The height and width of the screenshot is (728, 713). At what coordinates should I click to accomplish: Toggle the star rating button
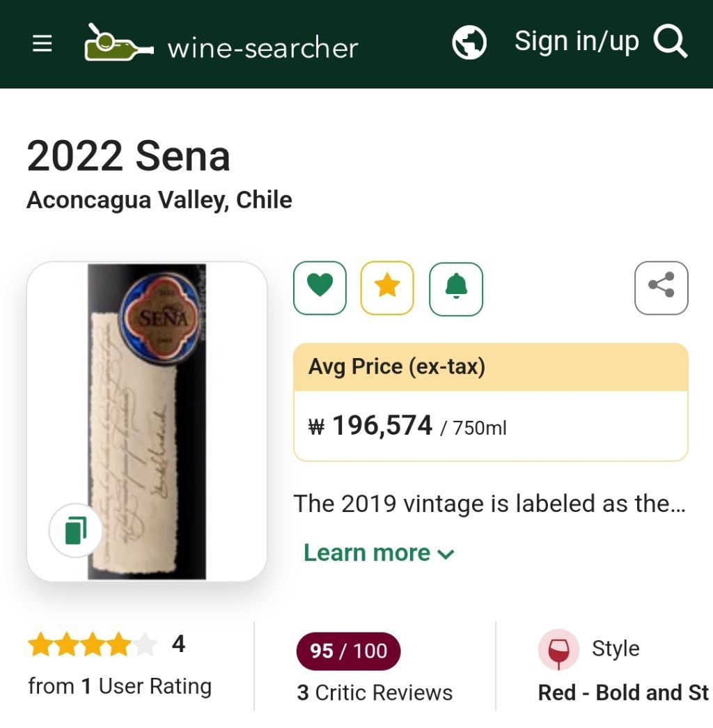click(x=387, y=288)
